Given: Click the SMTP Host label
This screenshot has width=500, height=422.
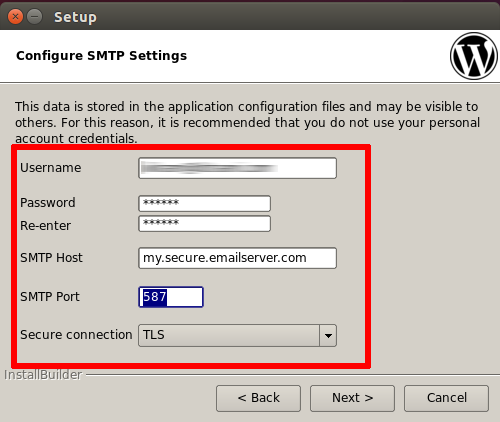Looking at the screenshot, I should (51, 258).
